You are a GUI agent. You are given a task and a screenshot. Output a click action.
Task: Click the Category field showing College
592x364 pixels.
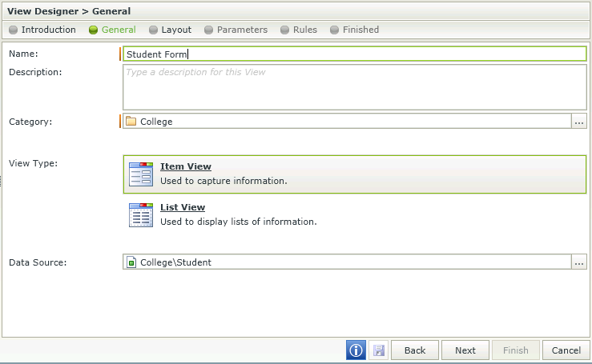coord(347,122)
